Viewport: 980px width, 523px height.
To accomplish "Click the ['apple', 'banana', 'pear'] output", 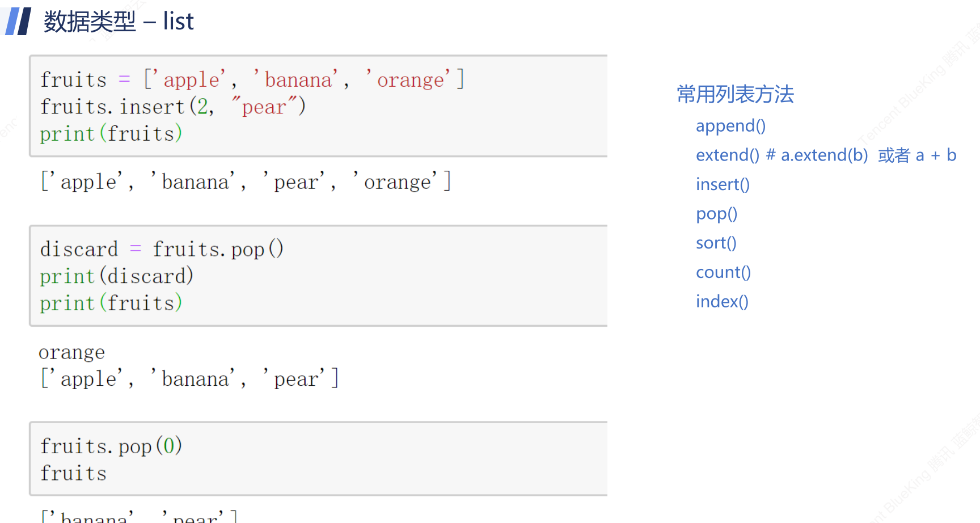I will [189, 379].
